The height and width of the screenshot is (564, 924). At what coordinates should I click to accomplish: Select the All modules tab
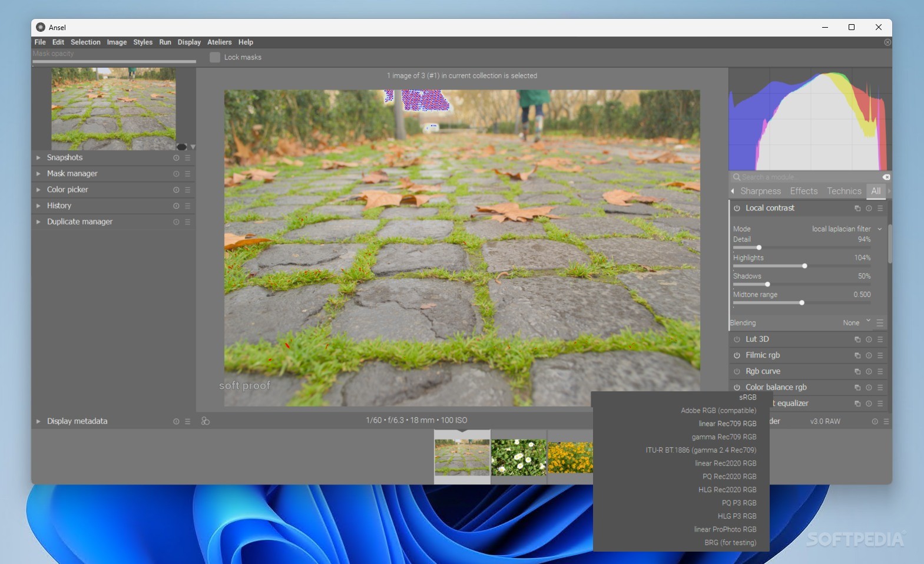pos(876,191)
